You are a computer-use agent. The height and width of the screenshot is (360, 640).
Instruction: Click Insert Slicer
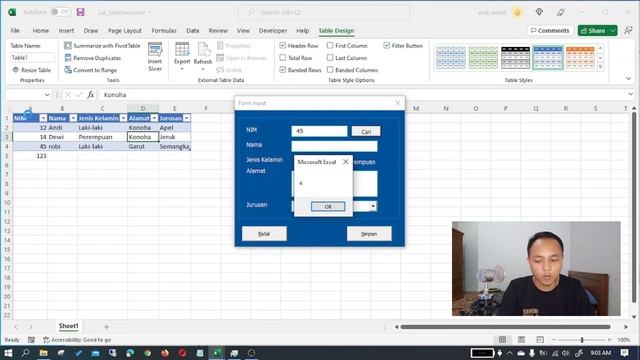[155, 57]
